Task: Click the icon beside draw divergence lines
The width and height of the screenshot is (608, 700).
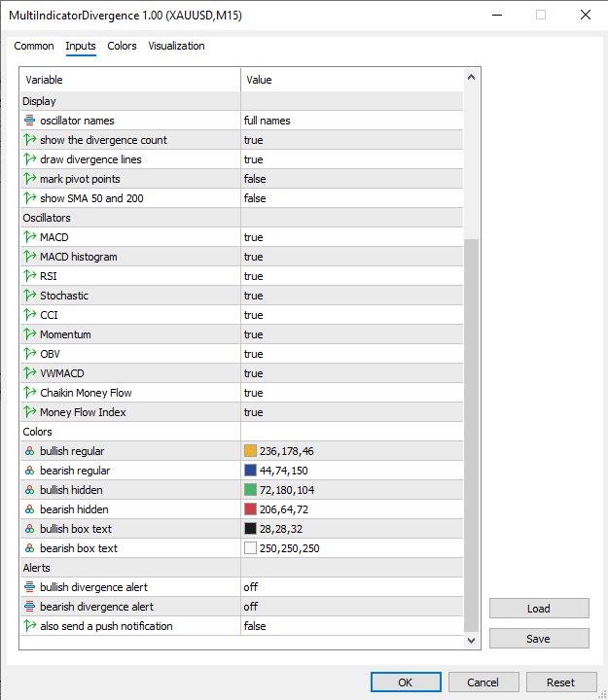Action: pyautogui.click(x=29, y=159)
